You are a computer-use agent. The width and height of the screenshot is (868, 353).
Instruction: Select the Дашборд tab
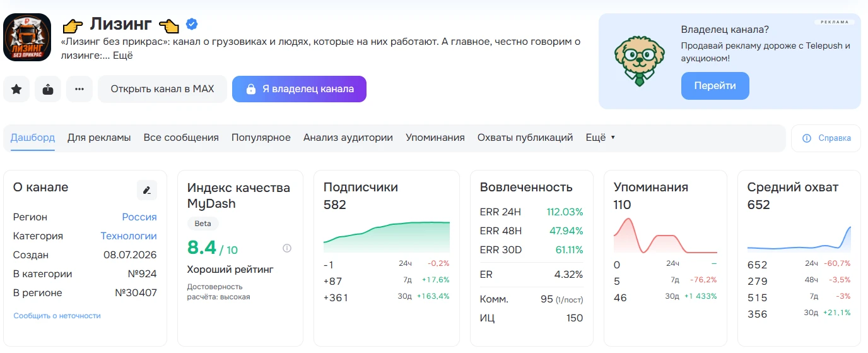[33, 138]
